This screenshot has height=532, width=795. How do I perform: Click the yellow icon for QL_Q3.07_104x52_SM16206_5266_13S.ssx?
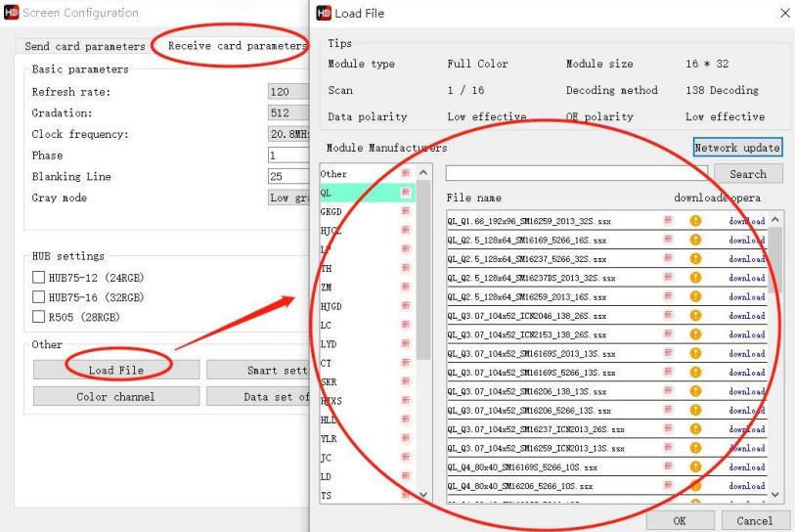coord(695,410)
